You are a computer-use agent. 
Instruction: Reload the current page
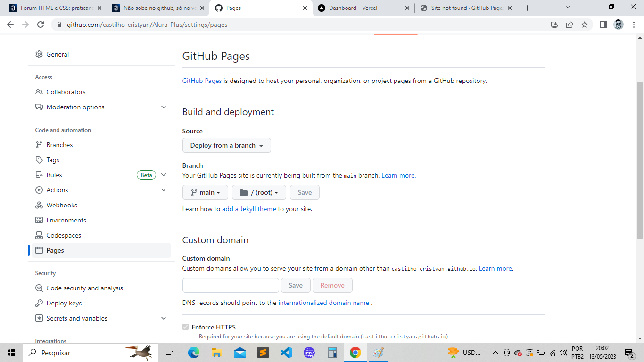41,25
